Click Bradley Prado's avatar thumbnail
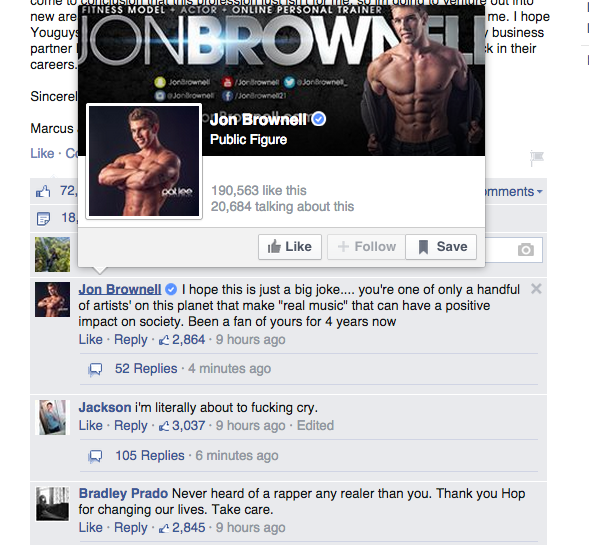Screen dimensions: 589x545 pyautogui.click(x=53, y=504)
